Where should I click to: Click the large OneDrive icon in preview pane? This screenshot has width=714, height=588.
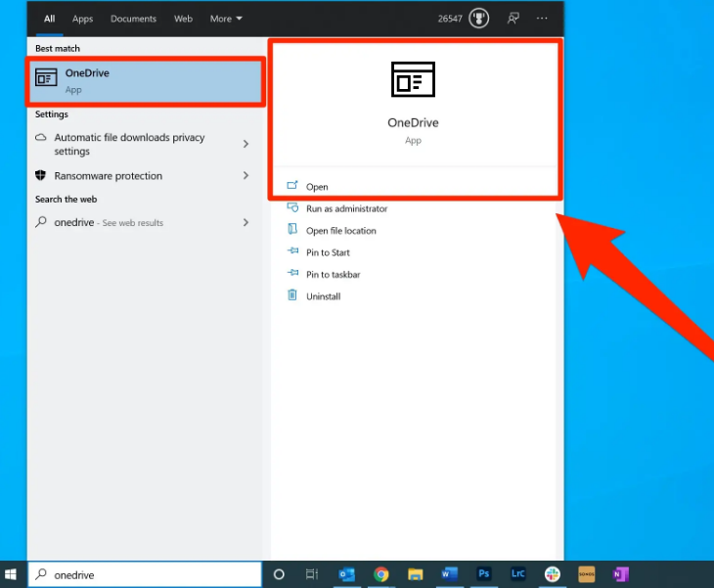point(413,79)
